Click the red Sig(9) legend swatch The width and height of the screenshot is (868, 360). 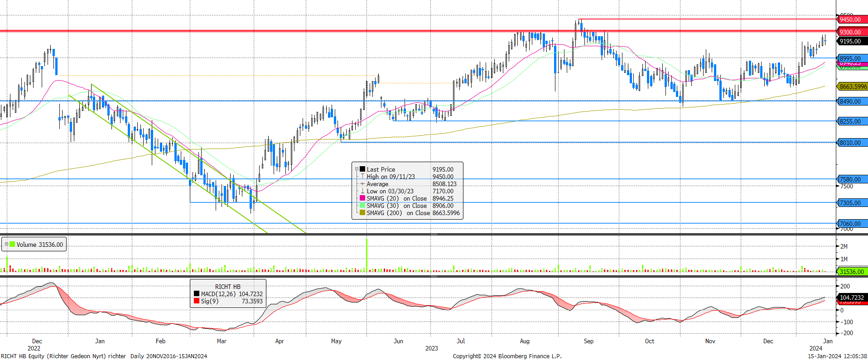(x=197, y=301)
